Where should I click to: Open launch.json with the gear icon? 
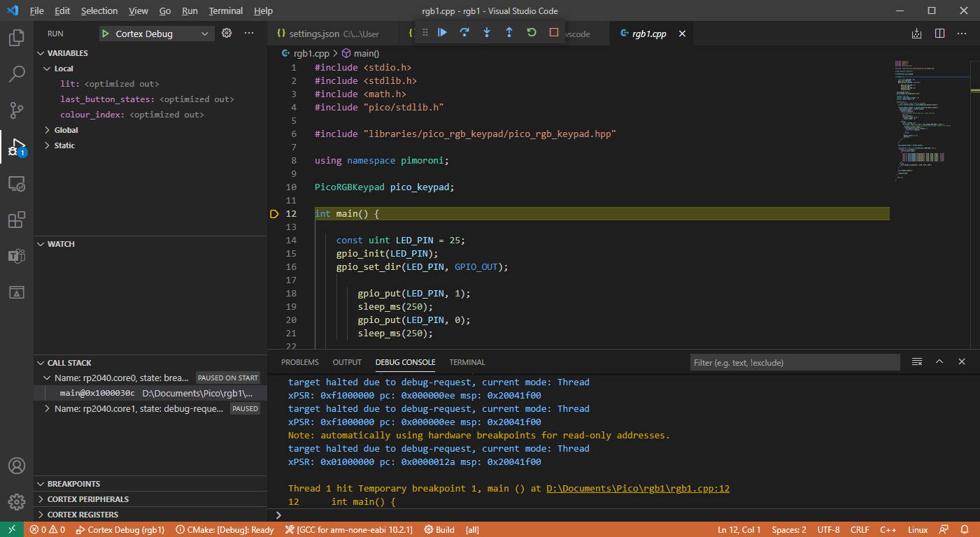point(227,33)
